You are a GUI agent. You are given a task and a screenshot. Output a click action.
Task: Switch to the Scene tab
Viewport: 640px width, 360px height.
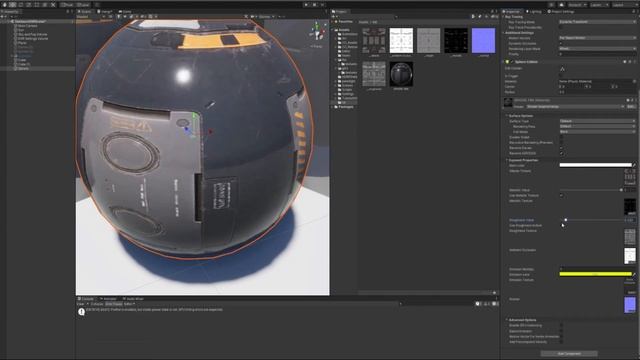click(85, 12)
